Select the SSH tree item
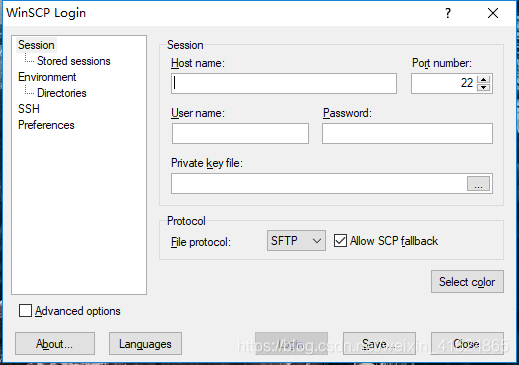The width and height of the screenshot is (519, 365). pos(29,109)
